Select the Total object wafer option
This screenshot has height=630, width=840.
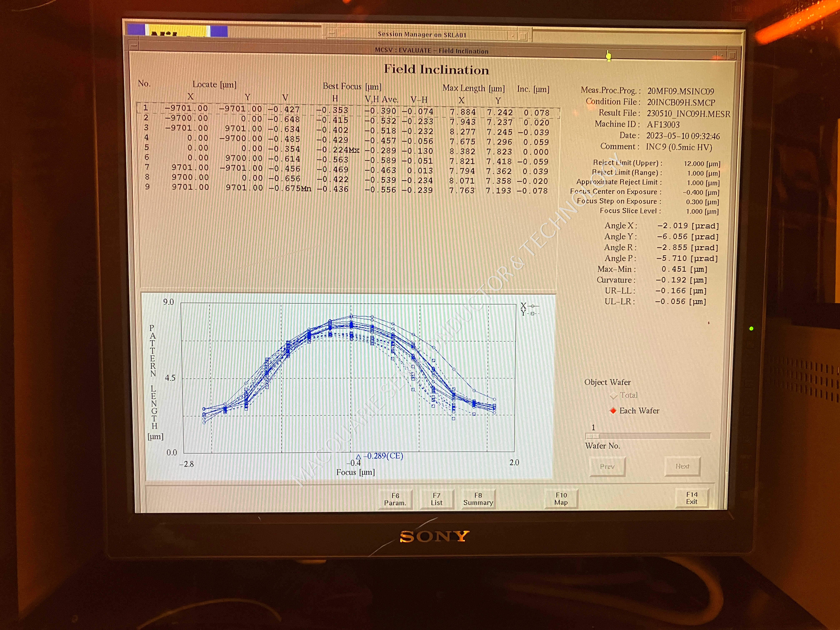coord(613,396)
